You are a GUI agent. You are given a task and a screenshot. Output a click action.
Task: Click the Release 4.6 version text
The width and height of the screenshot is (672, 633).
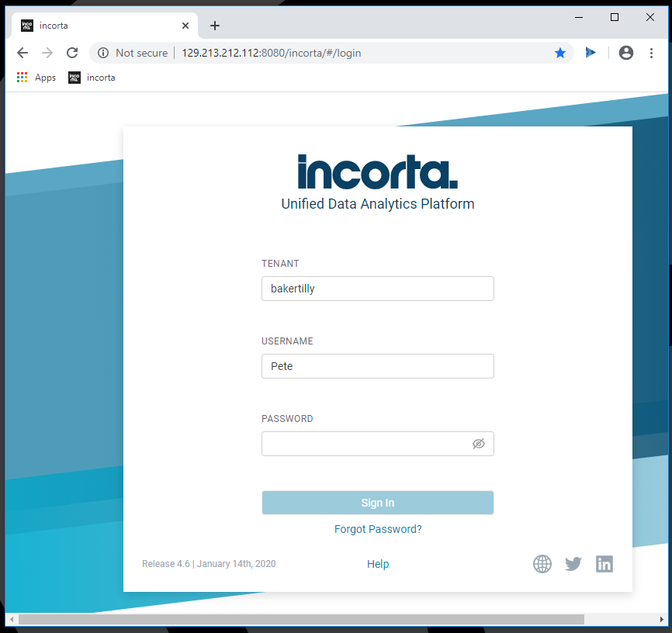(x=209, y=563)
